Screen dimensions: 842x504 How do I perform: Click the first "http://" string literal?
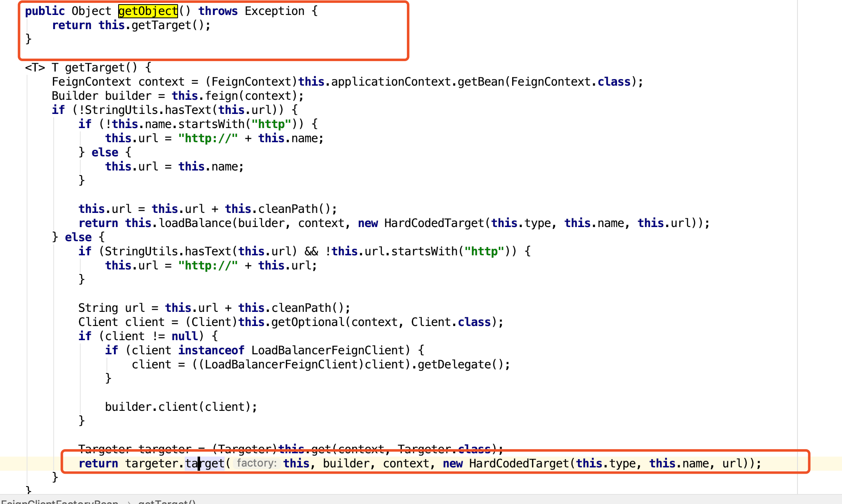pos(208,138)
